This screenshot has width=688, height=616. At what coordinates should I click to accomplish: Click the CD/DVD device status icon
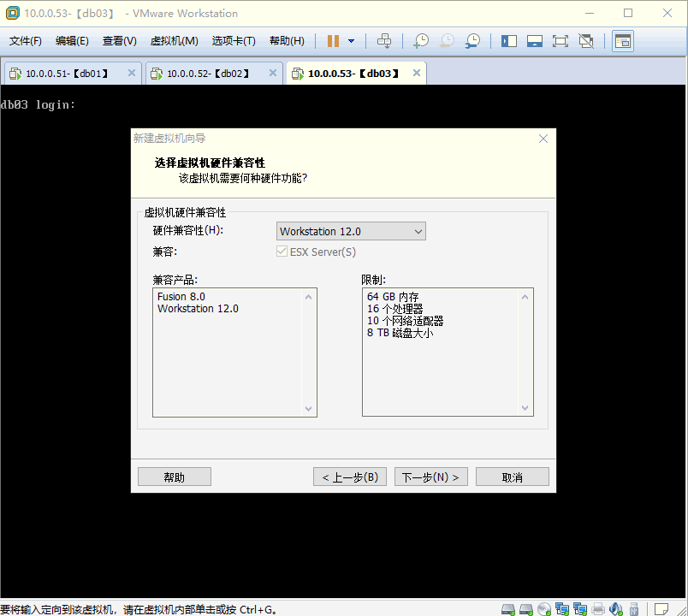(x=544, y=609)
